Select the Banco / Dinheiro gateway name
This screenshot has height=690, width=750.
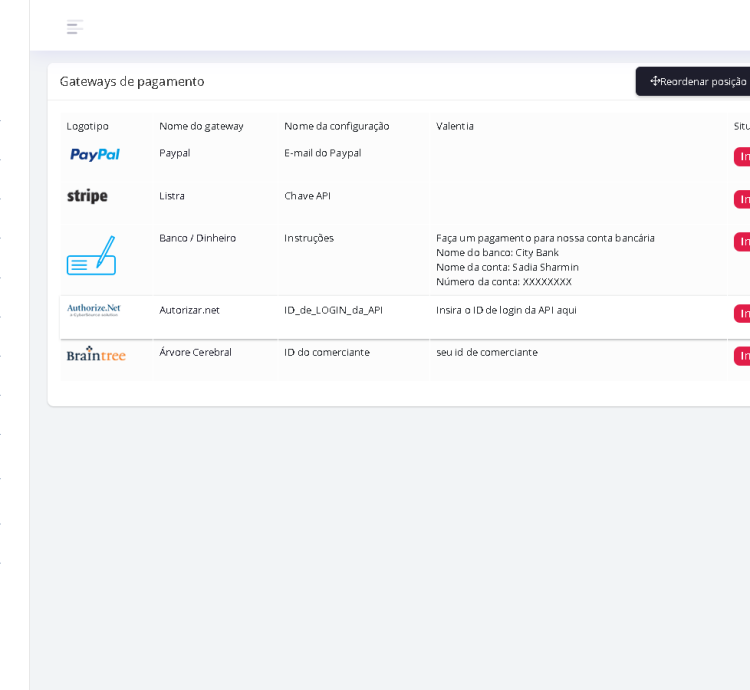197,238
